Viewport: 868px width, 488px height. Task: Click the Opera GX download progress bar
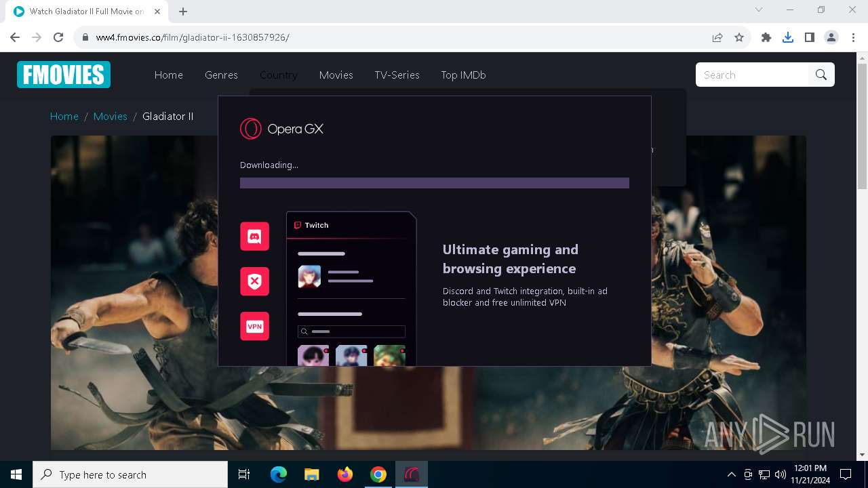point(435,183)
